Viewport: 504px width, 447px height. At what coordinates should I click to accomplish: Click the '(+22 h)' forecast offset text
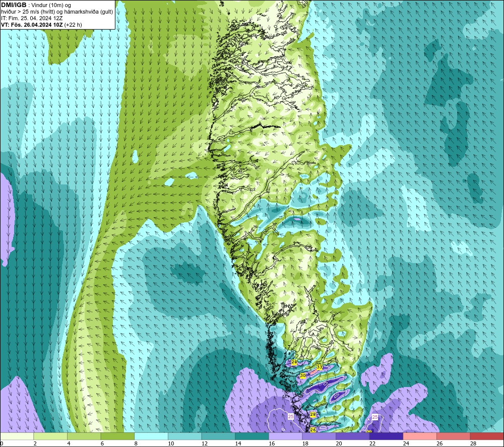pyautogui.click(x=73, y=24)
